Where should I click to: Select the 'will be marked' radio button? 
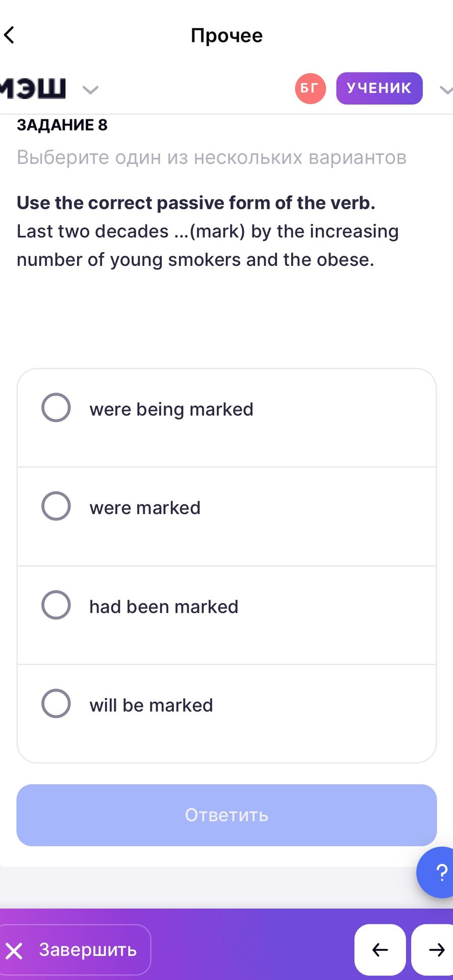click(56, 703)
